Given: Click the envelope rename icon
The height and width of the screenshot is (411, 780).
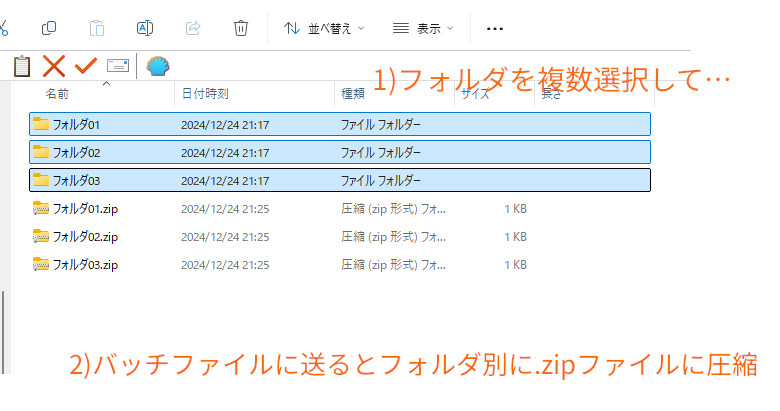Looking at the screenshot, I should pyautogui.click(x=118, y=66).
